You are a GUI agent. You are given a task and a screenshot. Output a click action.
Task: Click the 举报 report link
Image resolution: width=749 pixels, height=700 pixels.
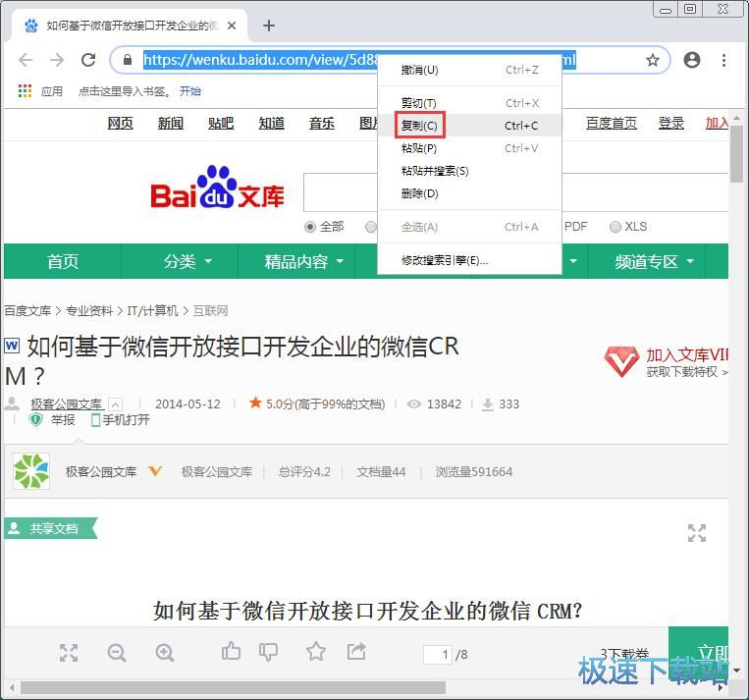(63, 420)
